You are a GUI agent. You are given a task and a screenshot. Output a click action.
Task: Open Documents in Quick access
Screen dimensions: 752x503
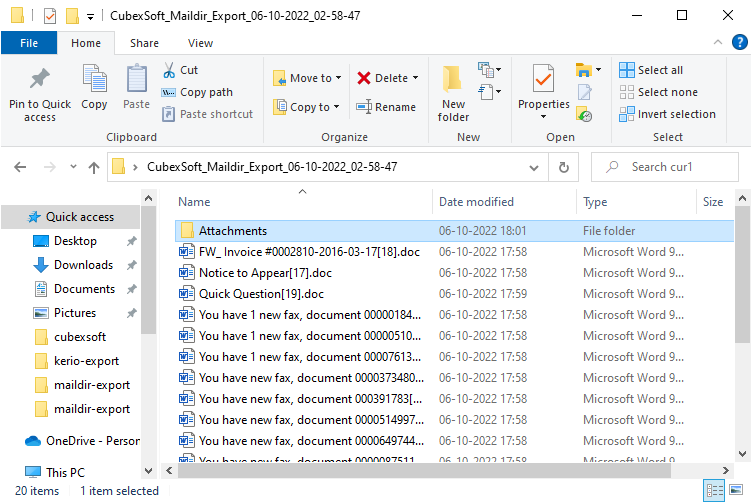pyautogui.click(x=84, y=289)
